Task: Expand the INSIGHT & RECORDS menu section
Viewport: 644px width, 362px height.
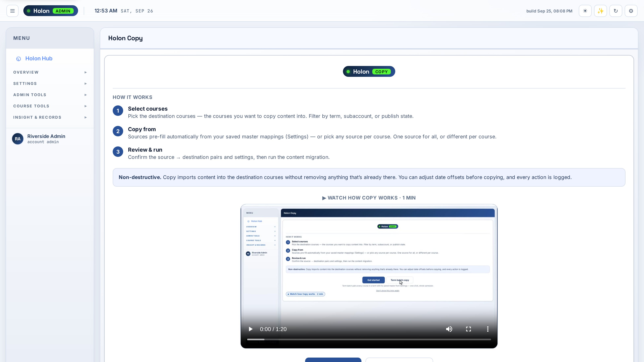Action: point(50,117)
